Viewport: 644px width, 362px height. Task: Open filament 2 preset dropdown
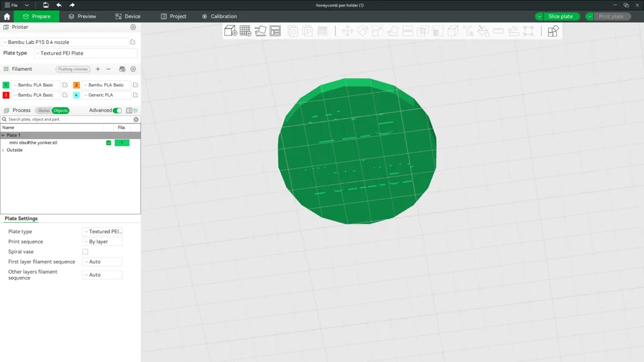click(x=106, y=84)
